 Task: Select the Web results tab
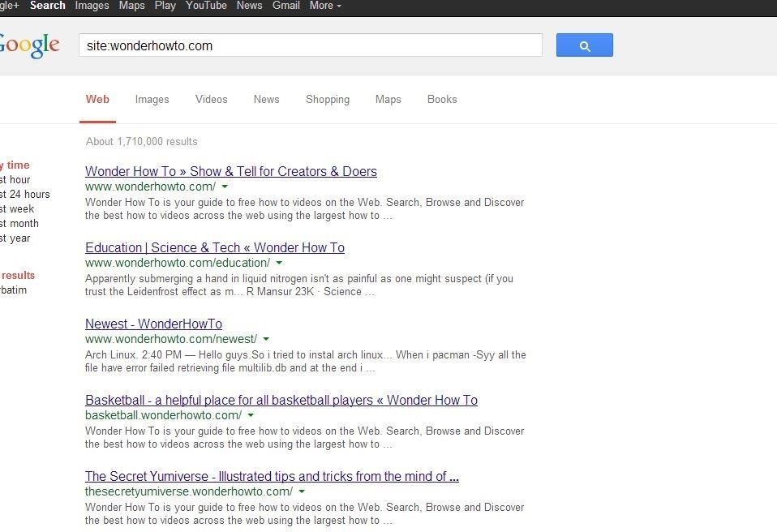[x=97, y=99]
